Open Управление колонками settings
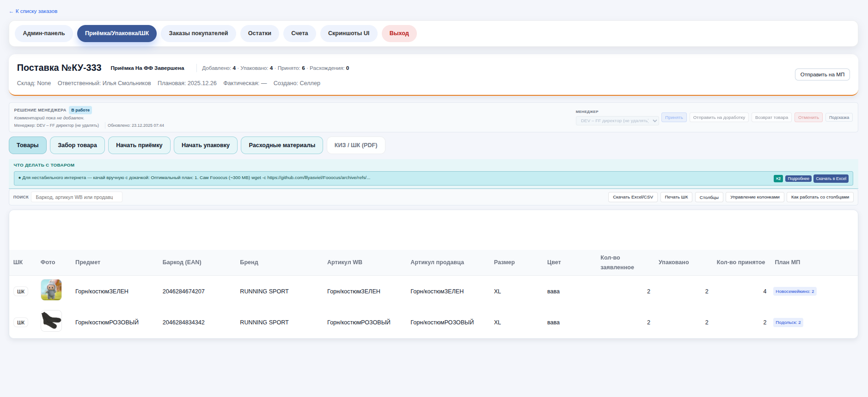Screen dimensions: 868x397 755,197
